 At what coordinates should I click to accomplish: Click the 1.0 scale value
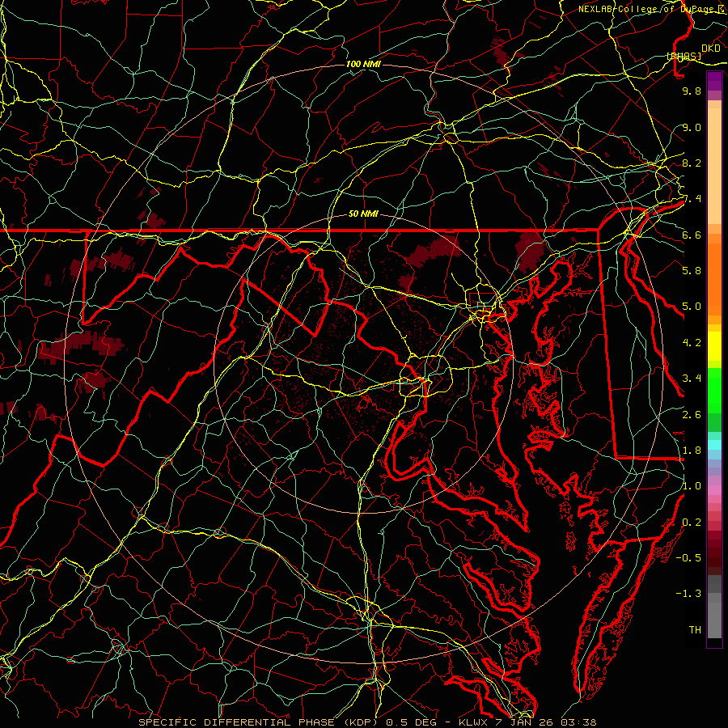692,485
